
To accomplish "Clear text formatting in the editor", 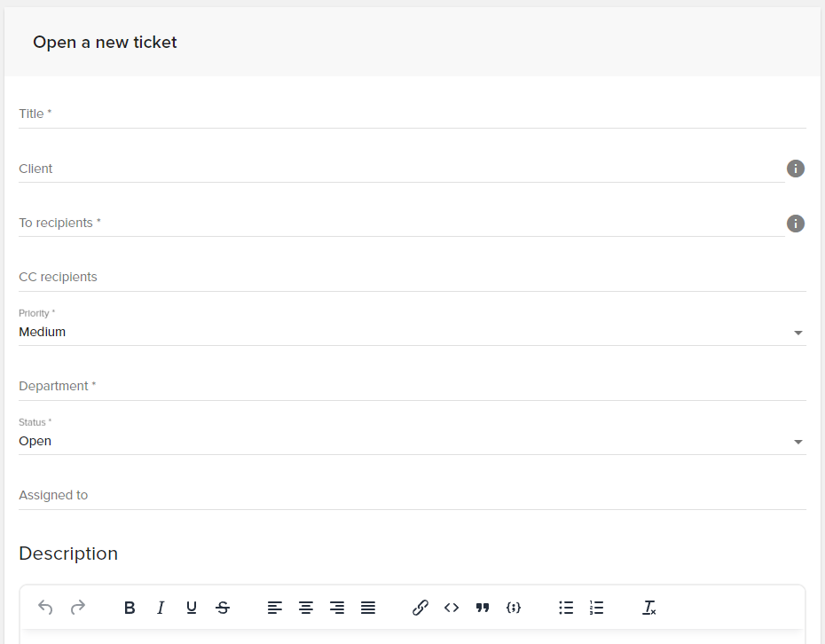I will click(x=648, y=608).
